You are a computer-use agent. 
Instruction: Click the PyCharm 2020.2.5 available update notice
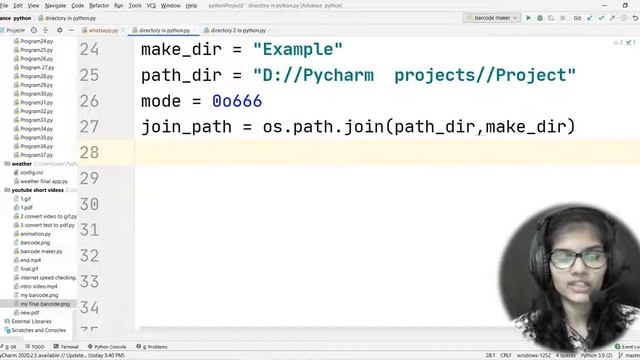(62, 356)
